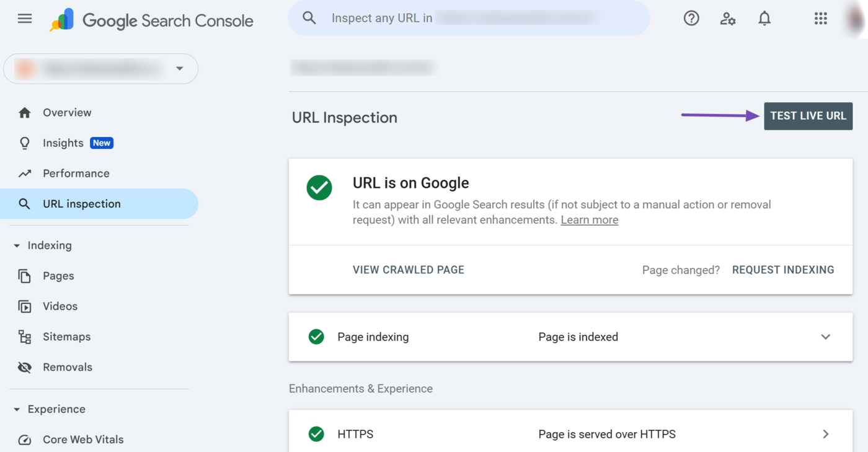Viewport: 868px width, 452px height.
Task: Click the Page is indexed status text
Action: point(578,337)
